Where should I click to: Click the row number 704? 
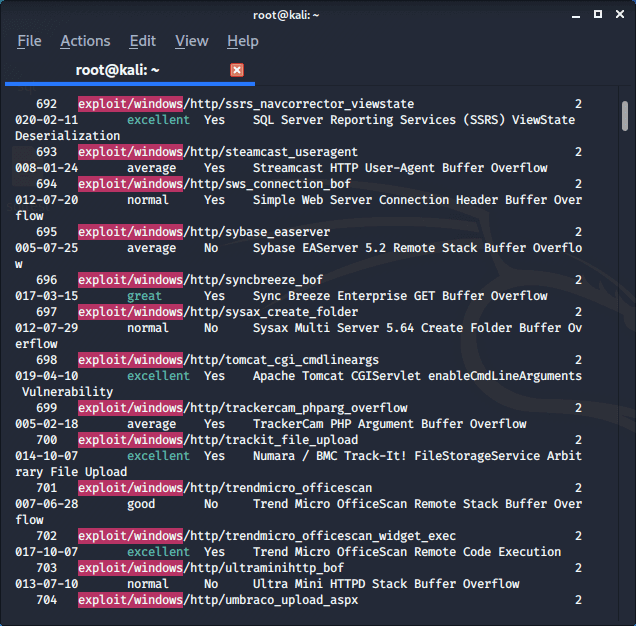pos(47,600)
